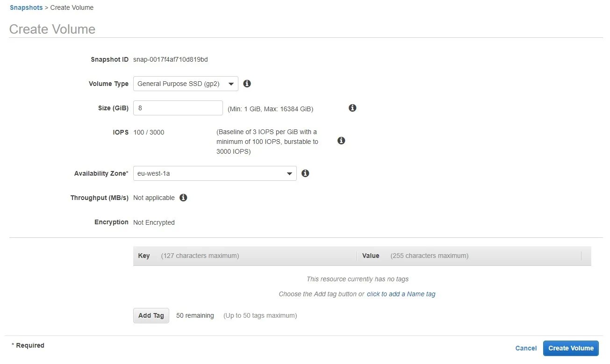This screenshot has height=364, width=610.
Task: Navigate back via the Snapshots breadcrumb link
Action: (26, 7)
